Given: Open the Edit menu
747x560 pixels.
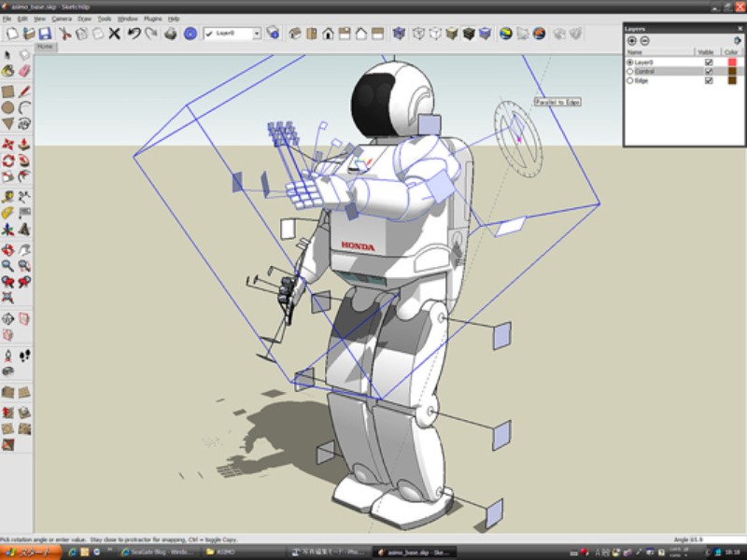Looking at the screenshot, I should click(x=22, y=19).
